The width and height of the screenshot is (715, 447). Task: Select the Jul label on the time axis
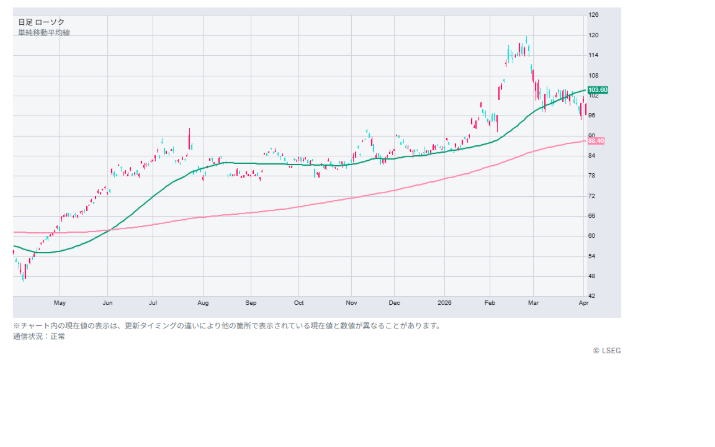click(153, 301)
